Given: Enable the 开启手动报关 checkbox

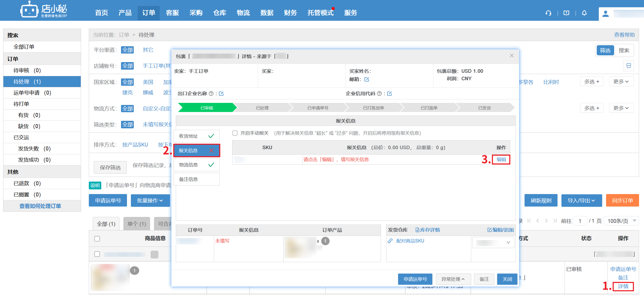Looking at the screenshot, I should pyautogui.click(x=235, y=133).
